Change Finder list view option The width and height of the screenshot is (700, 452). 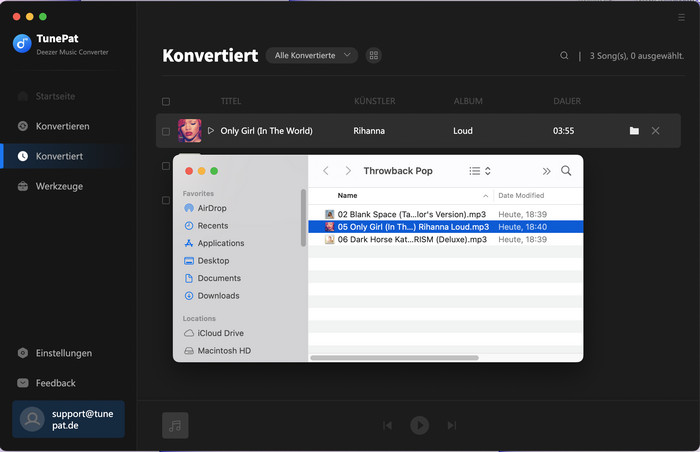point(479,171)
